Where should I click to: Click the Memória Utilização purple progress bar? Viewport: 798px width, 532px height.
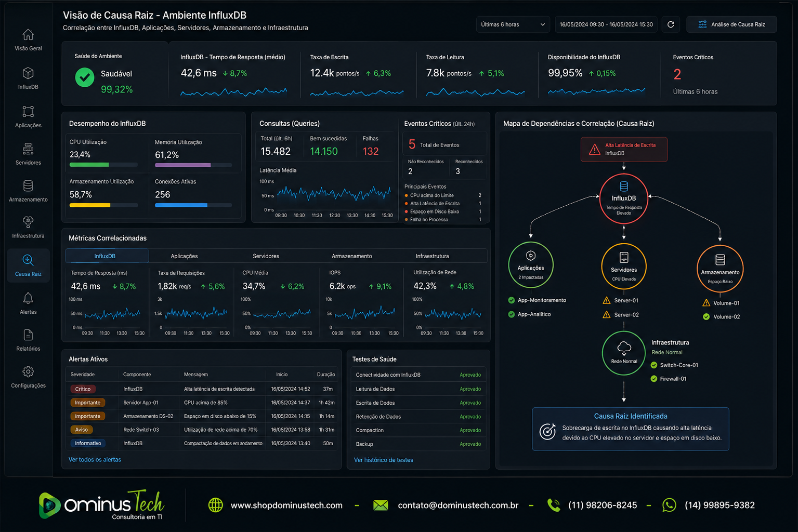(193, 165)
